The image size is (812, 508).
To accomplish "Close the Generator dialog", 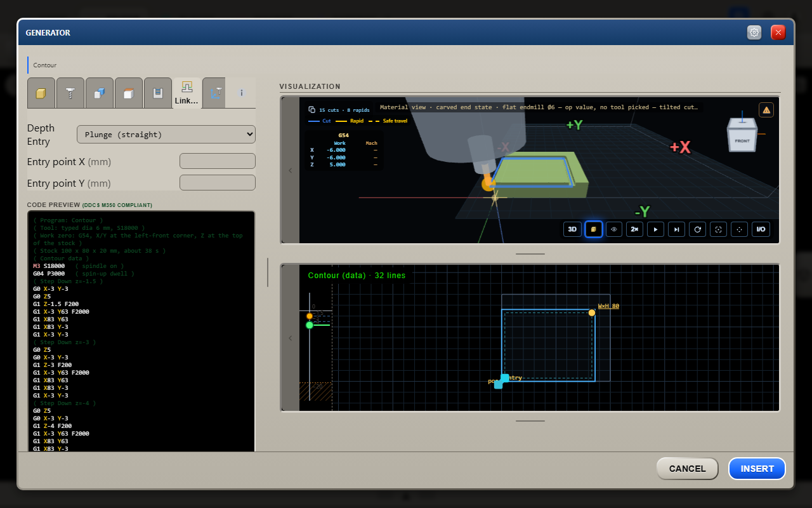I will click(x=778, y=32).
